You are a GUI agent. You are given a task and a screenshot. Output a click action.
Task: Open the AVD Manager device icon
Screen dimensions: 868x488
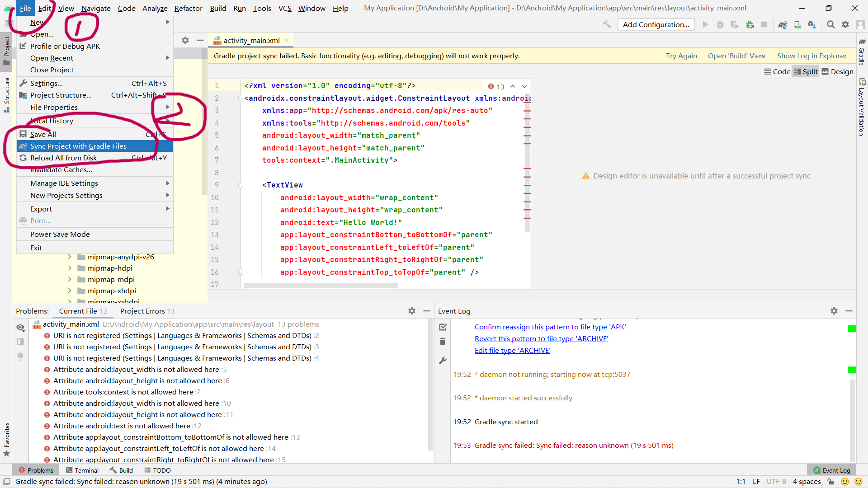point(797,24)
